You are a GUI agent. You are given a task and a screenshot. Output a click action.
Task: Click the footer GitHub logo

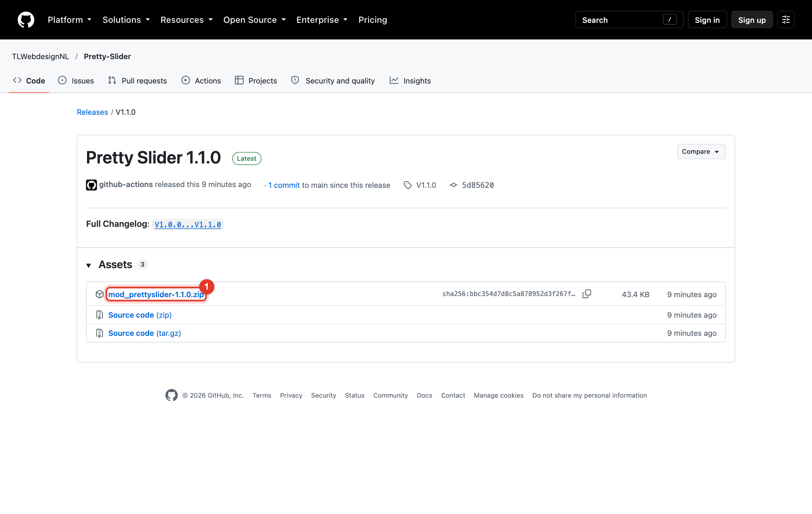172,395
